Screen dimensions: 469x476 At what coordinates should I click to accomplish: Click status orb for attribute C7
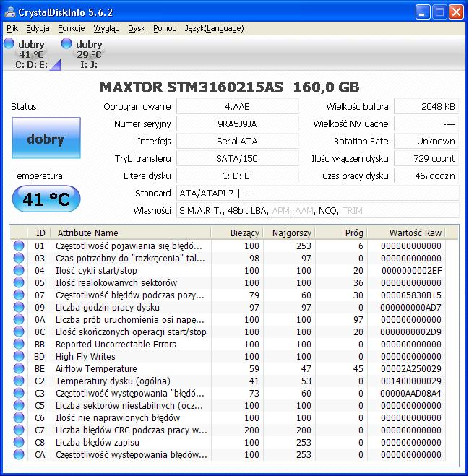(x=19, y=430)
